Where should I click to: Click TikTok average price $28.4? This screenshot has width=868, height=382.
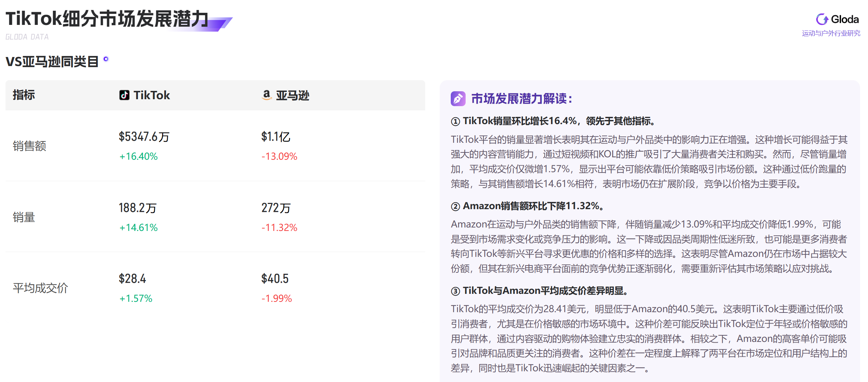coord(132,279)
